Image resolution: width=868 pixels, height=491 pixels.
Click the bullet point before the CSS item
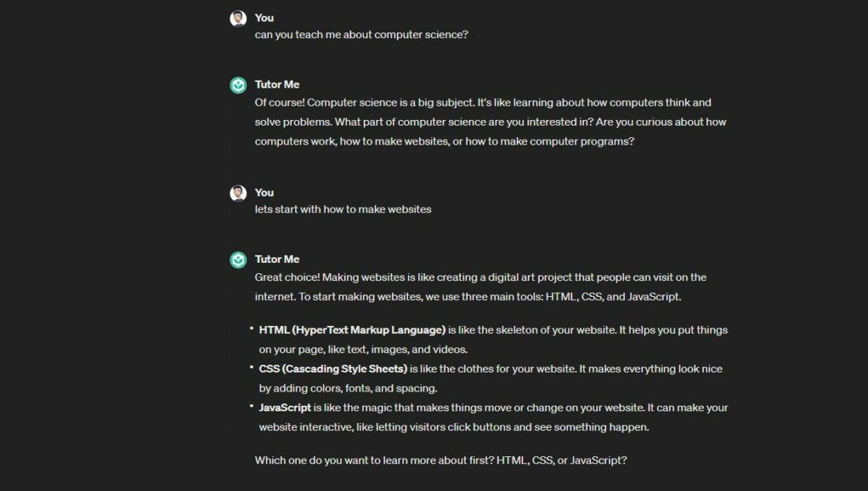(251, 366)
